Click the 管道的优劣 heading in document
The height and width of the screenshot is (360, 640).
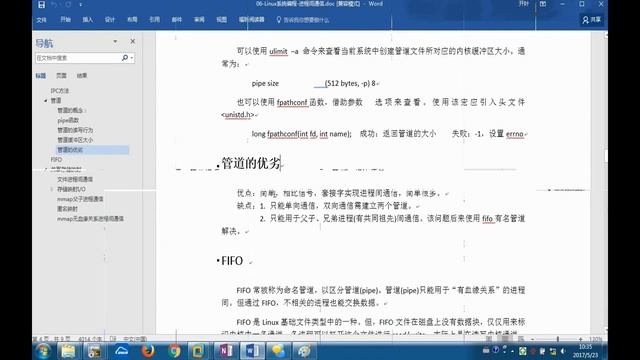(x=251, y=163)
